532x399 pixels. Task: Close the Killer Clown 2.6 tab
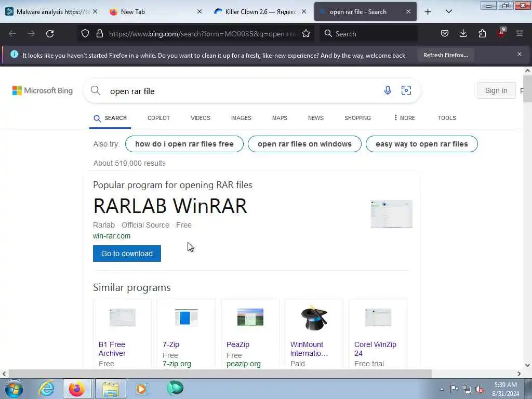pyautogui.click(x=304, y=12)
